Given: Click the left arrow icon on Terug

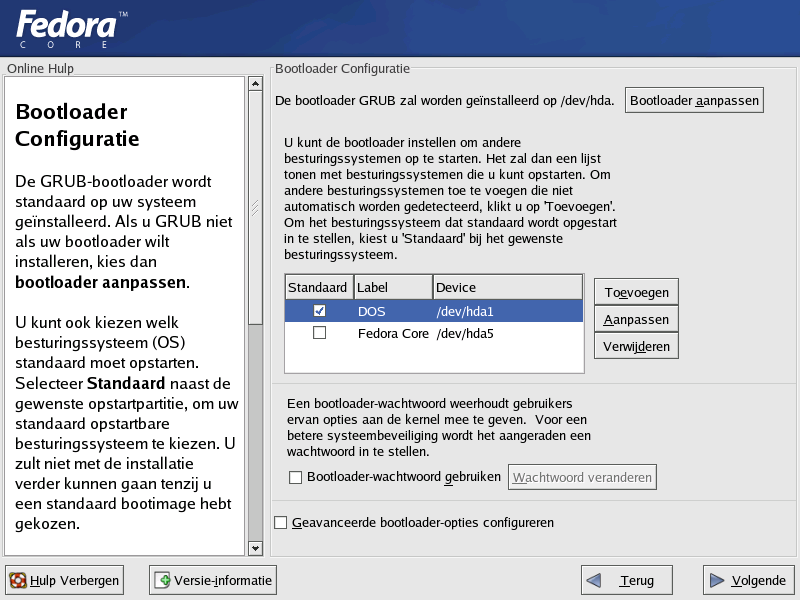Looking at the screenshot, I should (594, 580).
